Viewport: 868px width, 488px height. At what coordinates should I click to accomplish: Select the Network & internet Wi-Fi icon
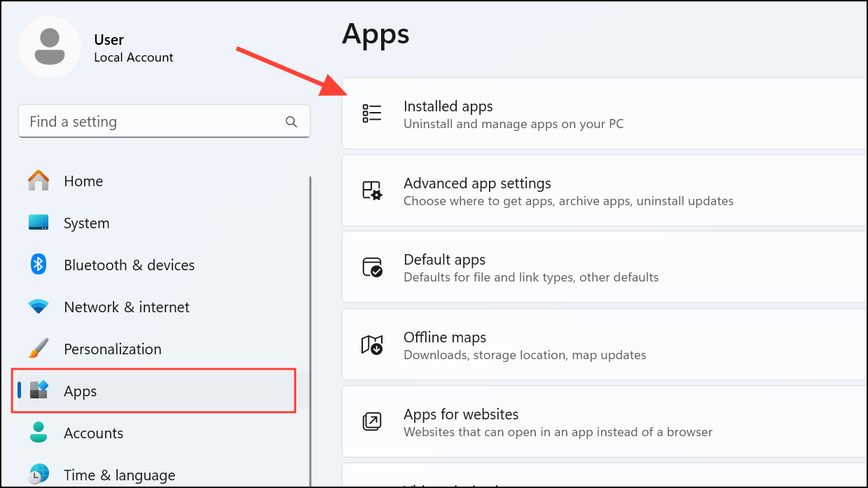pos(37,306)
